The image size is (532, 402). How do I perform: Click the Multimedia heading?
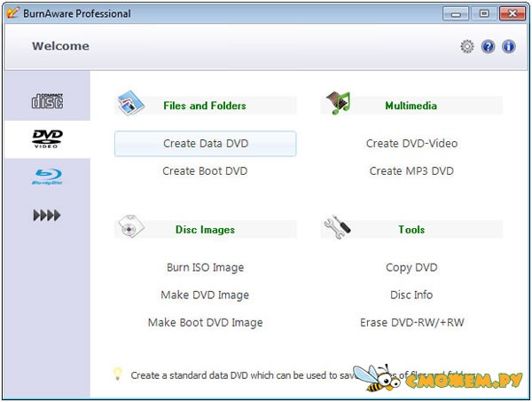[x=411, y=106]
